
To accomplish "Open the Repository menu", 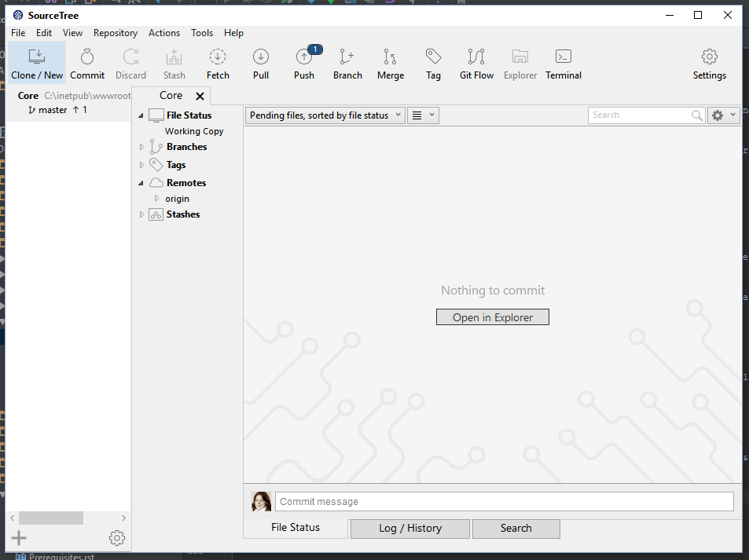I will tap(115, 33).
